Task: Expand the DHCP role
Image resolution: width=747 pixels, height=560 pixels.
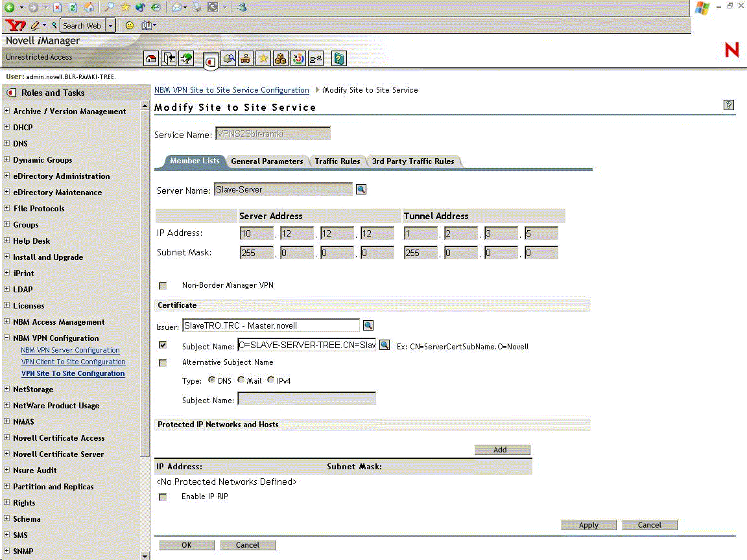Action: tap(6, 126)
